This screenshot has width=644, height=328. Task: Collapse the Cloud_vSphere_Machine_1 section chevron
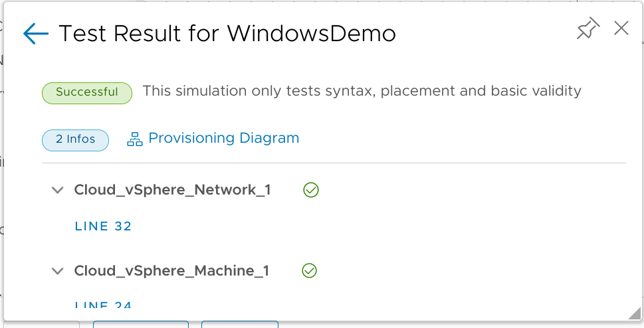pos(58,271)
